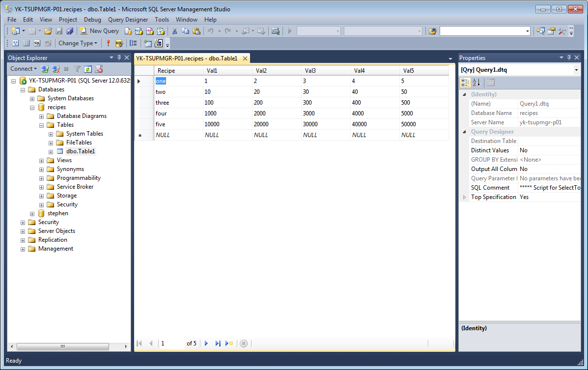Click the Cut scissors icon

(174, 31)
